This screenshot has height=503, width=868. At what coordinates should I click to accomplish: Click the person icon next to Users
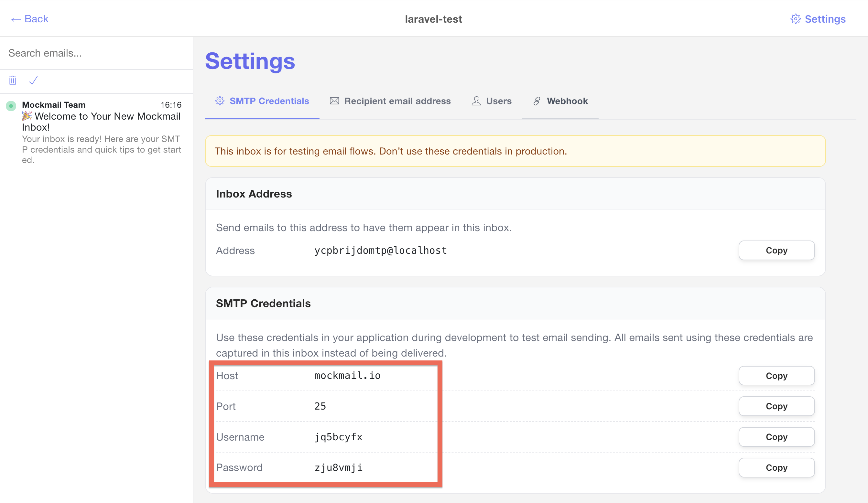point(476,101)
